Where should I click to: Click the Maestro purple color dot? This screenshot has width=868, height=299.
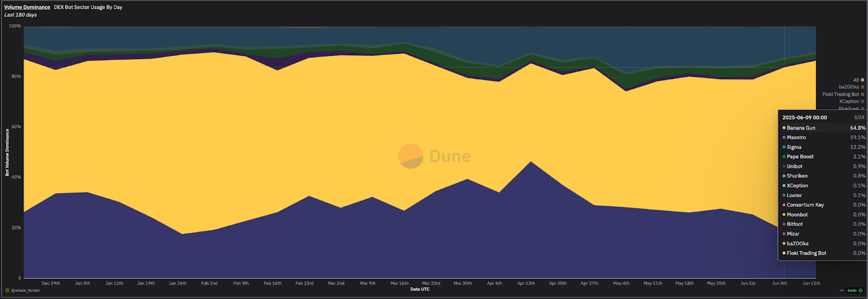pyautogui.click(x=784, y=138)
